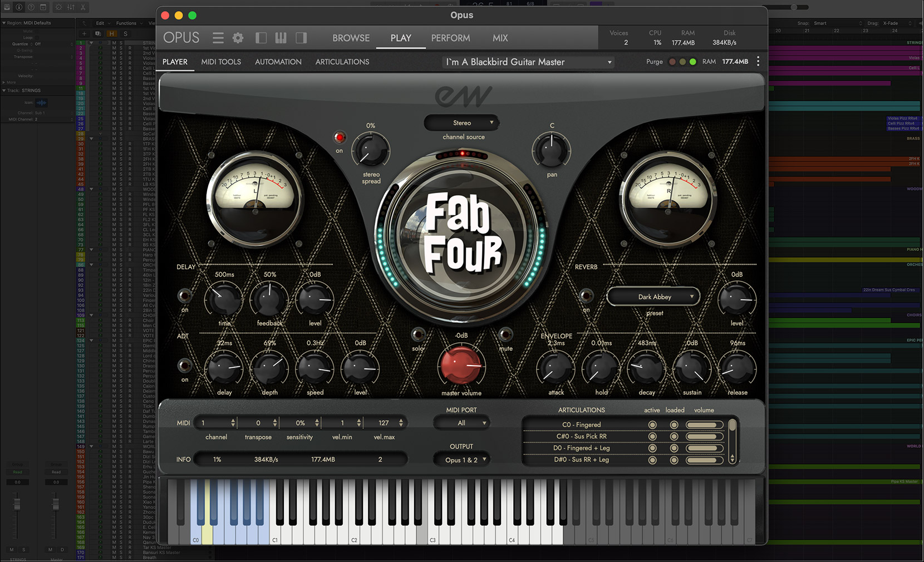Open the Opus hamburger main menu
The height and width of the screenshot is (562, 924).
(218, 38)
